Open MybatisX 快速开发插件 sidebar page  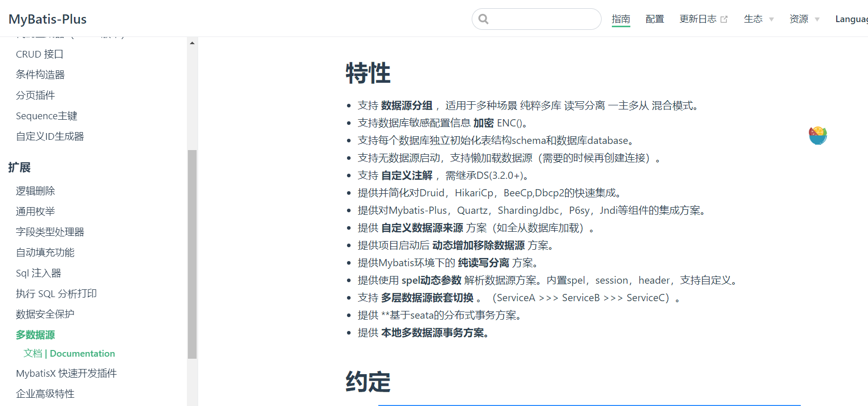coord(66,373)
